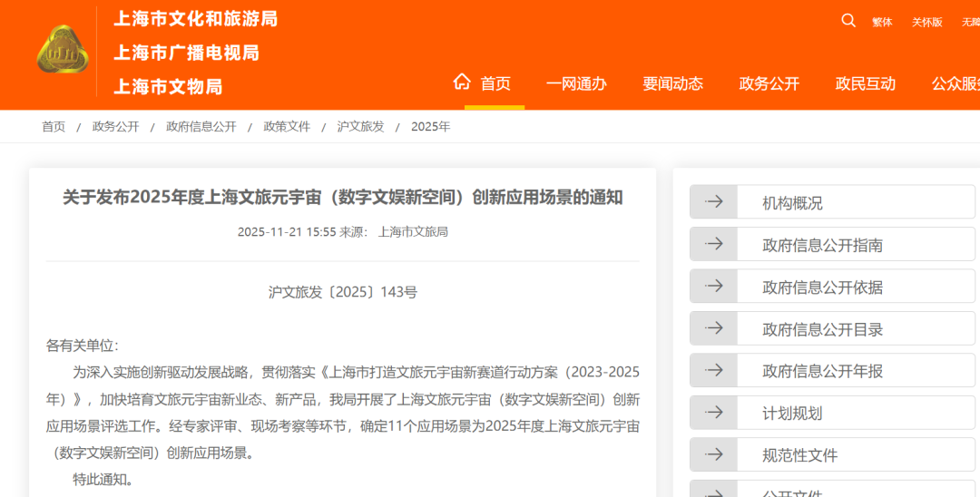Open the 政民互动 navigation menu

coord(865,83)
